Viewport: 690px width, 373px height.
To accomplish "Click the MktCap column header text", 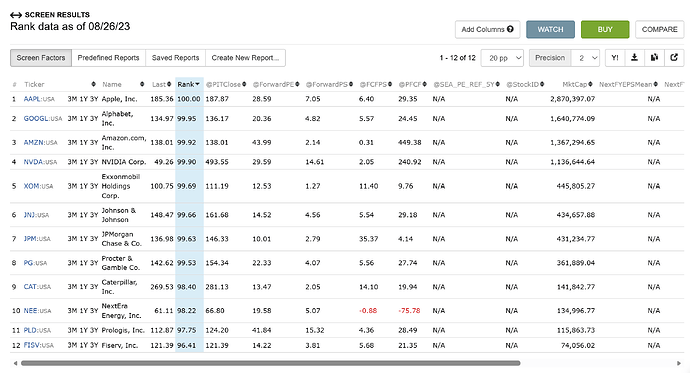I will (x=574, y=84).
